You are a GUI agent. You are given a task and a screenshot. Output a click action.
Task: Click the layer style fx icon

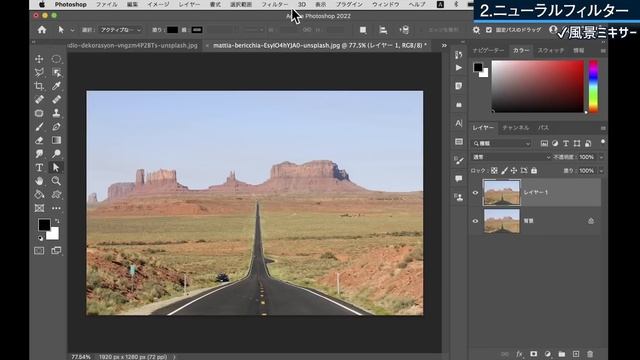[x=519, y=354]
